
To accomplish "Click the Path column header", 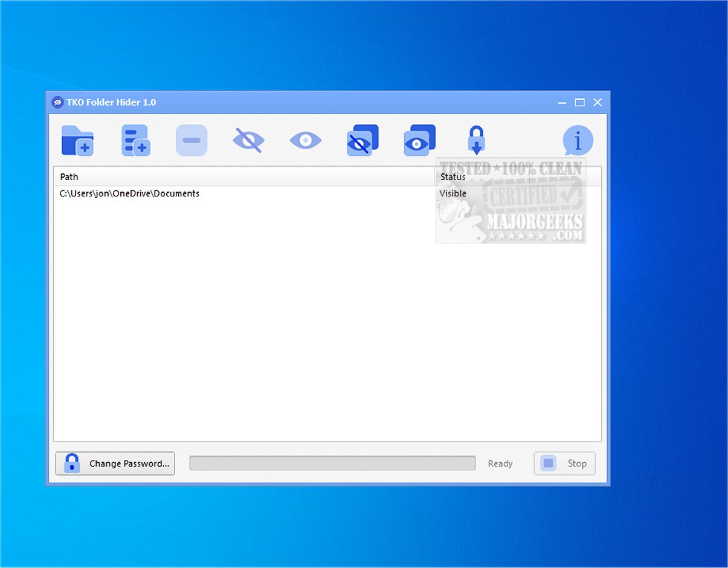I will click(244, 177).
